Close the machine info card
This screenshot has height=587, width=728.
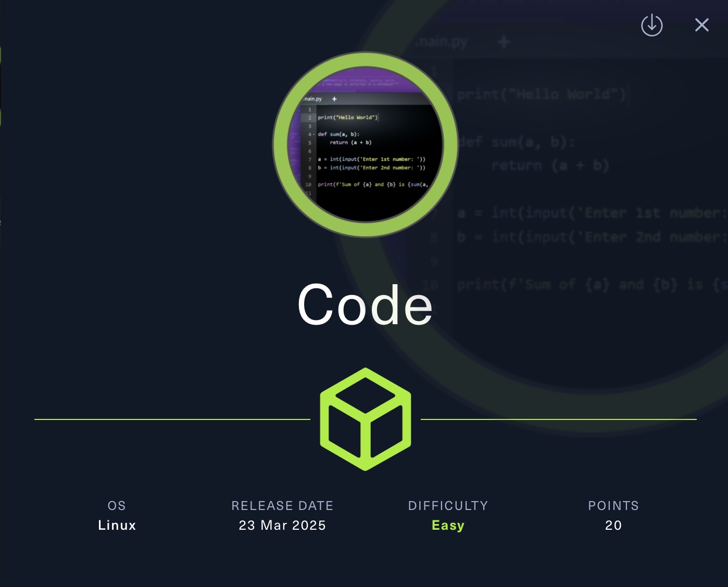click(x=701, y=25)
